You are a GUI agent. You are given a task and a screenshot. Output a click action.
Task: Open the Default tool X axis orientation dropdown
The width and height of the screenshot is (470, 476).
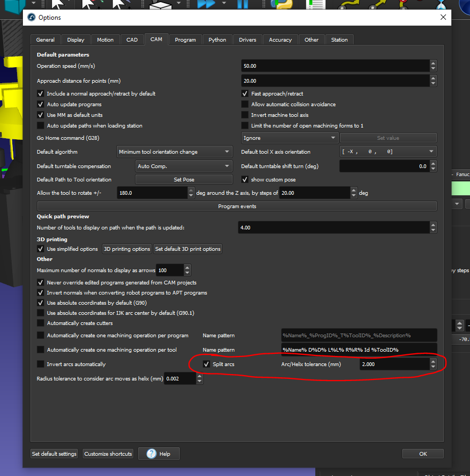(x=388, y=152)
